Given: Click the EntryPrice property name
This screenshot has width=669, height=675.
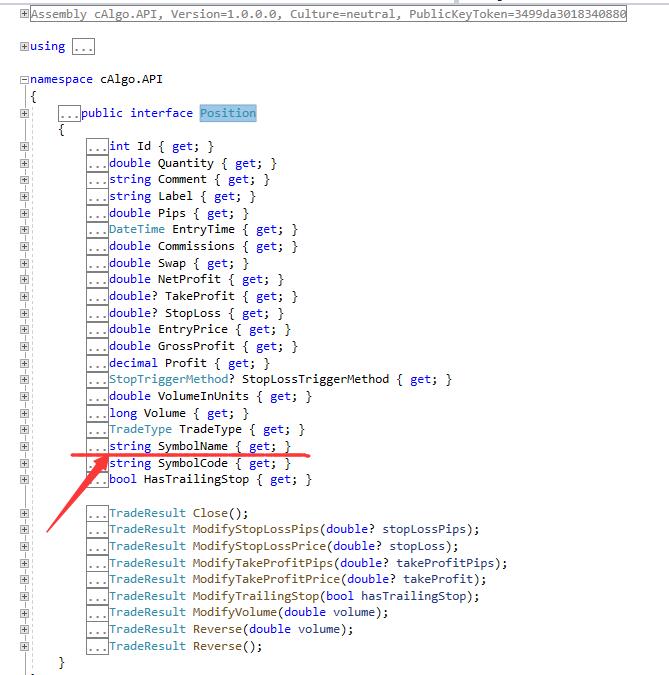Looking at the screenshot, I should [193, 329].
